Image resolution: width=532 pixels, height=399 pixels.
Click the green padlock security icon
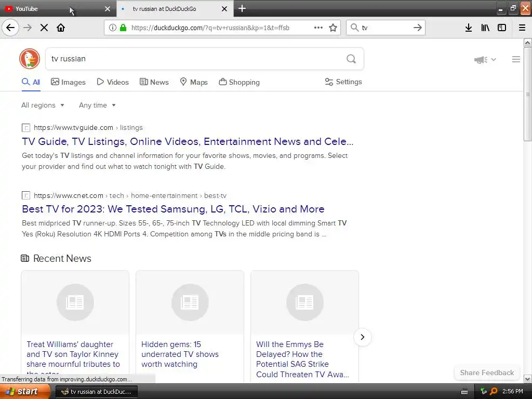[x=123, y=28]
